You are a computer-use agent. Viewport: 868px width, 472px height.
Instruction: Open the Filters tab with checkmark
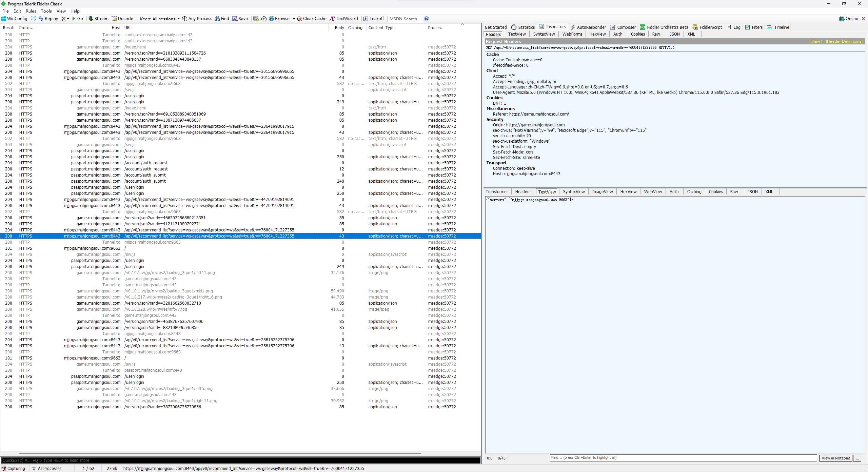coord(754,27)
